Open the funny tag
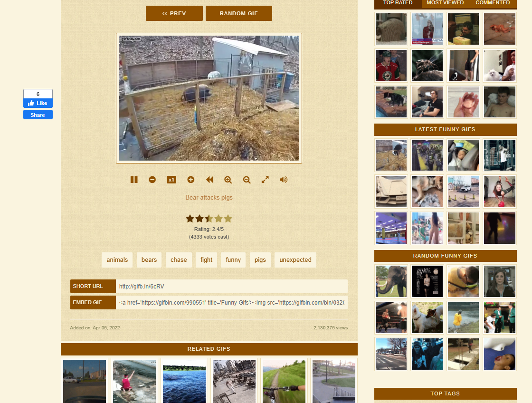Viewport: 532px width, 403px height. pyautogui.click(x=233, y=260)
